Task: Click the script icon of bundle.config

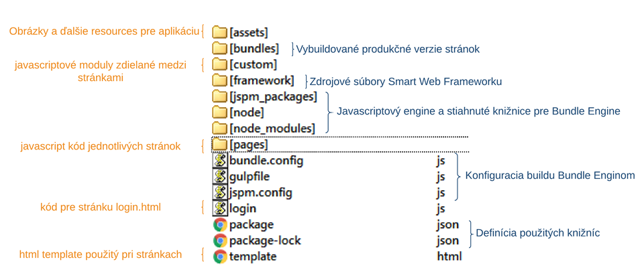Action: pos(219,161)
